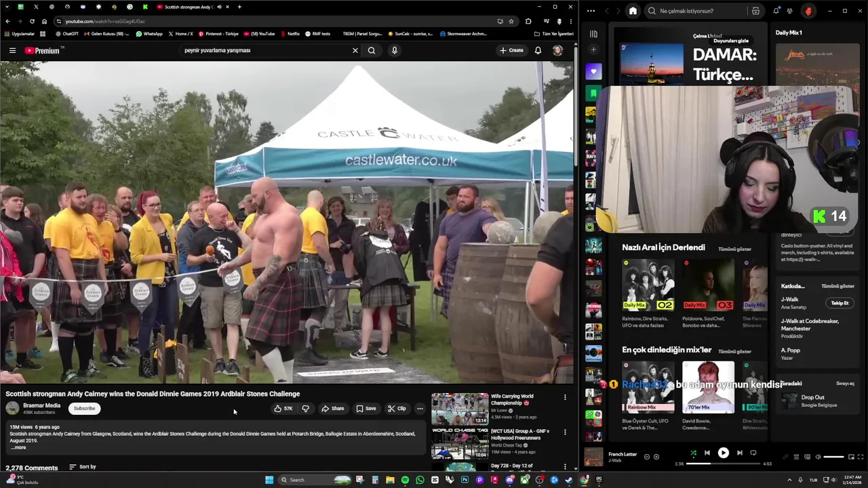Open options for Wife Carrying video
Viewport: 868px width, 488px height.
[565, 397]
